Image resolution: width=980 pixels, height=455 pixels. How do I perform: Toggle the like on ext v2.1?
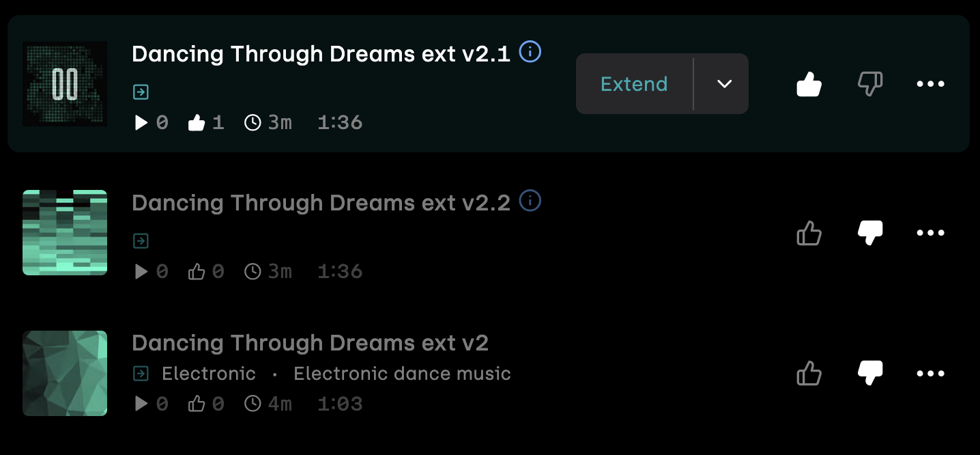[809, 84]
